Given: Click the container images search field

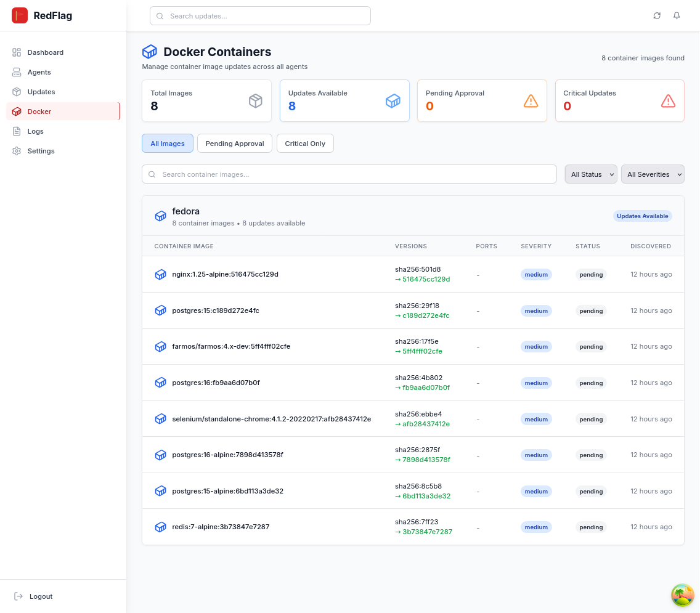Looking at the screenshot, I should (349, 174).
